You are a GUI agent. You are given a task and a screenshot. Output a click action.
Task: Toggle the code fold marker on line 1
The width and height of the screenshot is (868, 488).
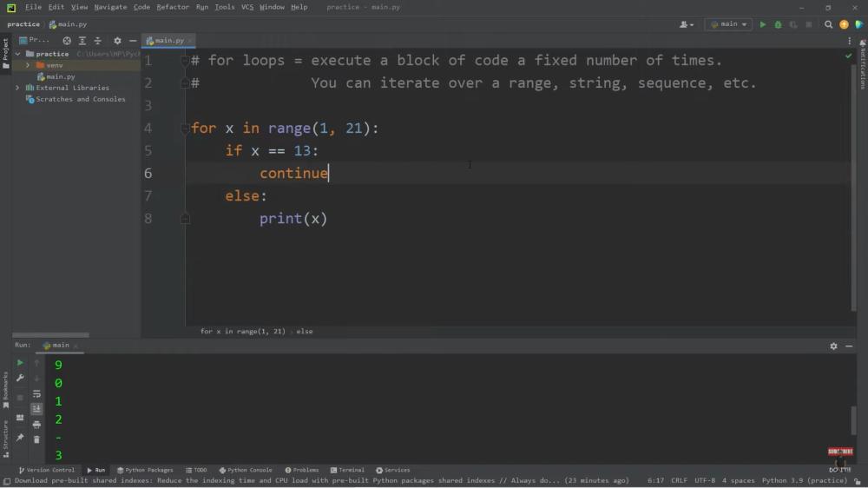click(185, 61)
